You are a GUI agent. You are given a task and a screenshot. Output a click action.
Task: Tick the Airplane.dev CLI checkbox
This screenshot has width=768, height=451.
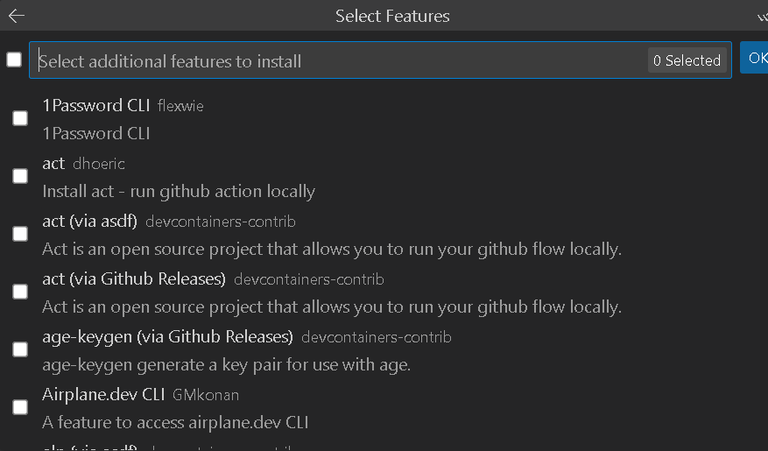coord(20,407)
